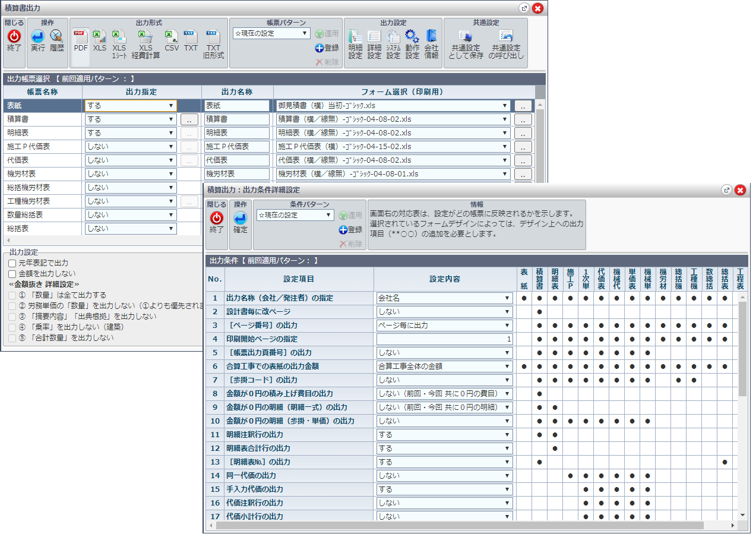Click 印刷開始ページの指定 value field
The height and width of the screenshot is (537, 756).
(x=444, y=339)
